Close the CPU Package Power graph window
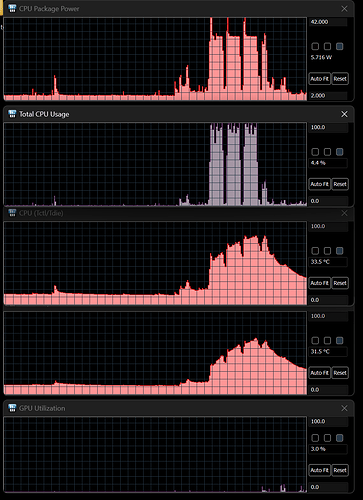363x500 pixels. click(x=344, y=9)
